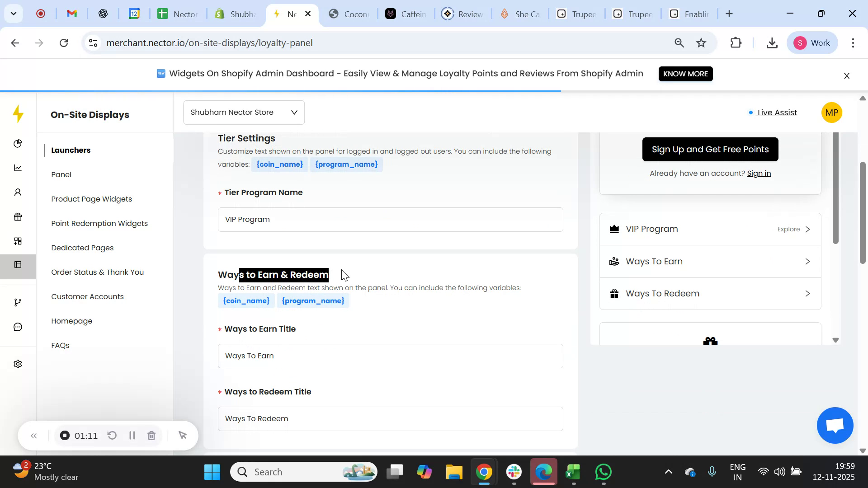
Task: Click the gift rewards icon in sidebar
Action: point(18,216)
